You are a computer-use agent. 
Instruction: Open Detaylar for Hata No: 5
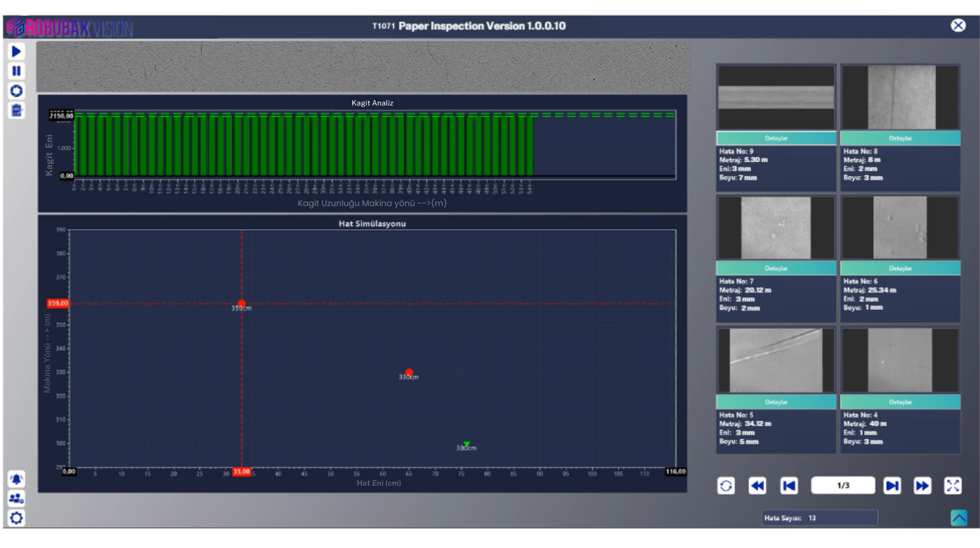point(776,402)
